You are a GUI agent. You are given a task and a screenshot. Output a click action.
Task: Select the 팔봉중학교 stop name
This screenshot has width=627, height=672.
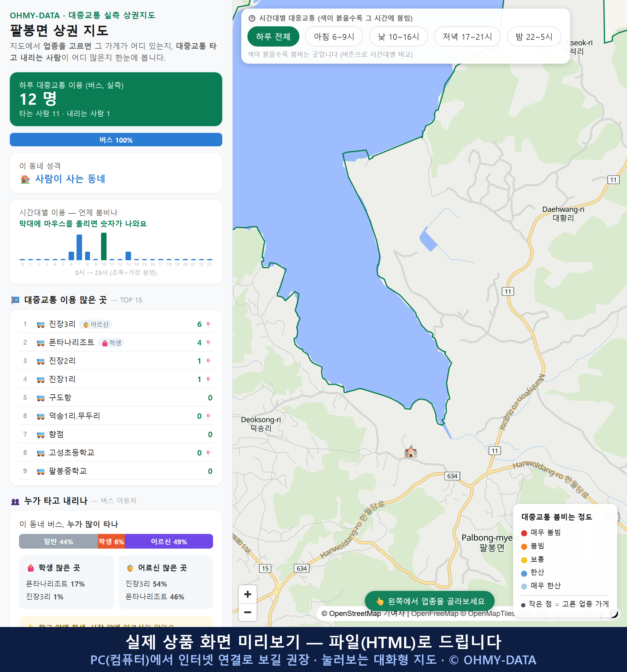68,471
